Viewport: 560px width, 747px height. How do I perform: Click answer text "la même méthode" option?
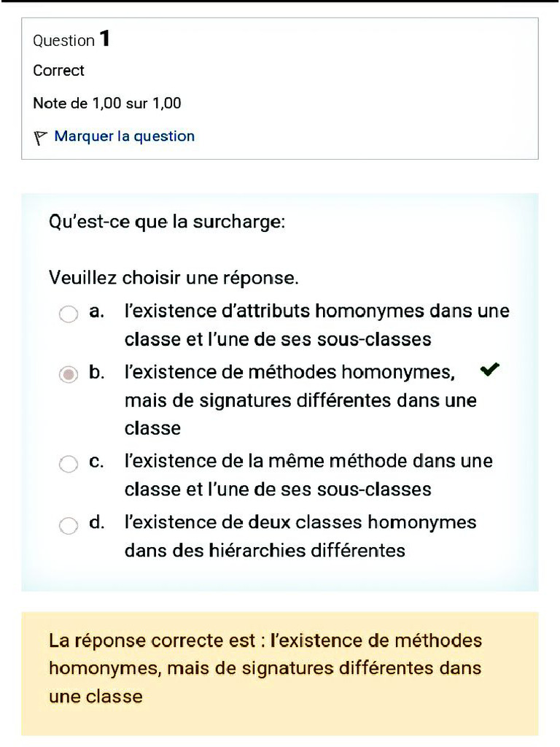click(308, 475)
